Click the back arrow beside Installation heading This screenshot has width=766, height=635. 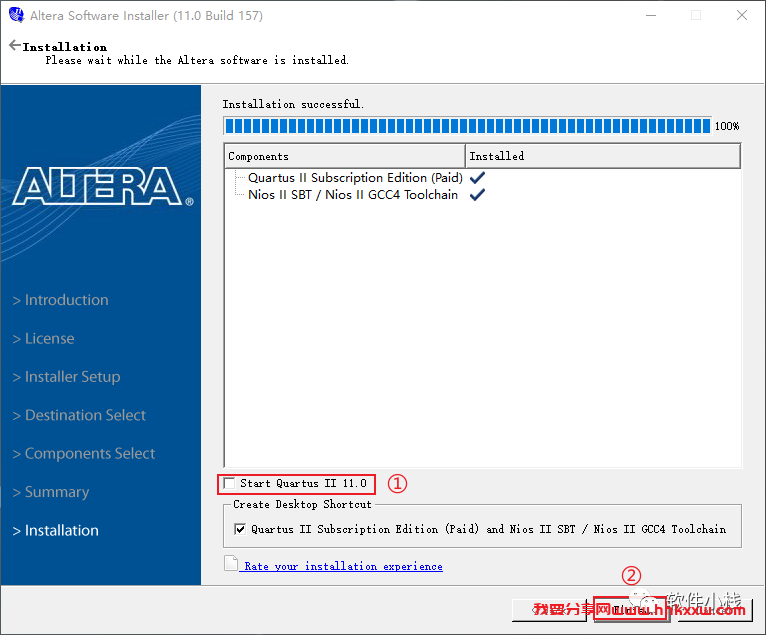point(15,45)
